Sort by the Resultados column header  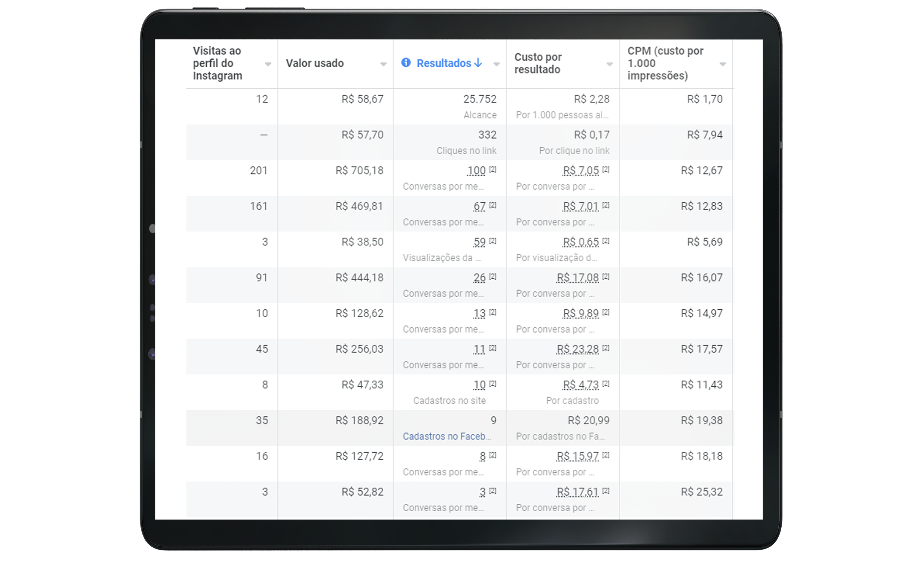443,63
